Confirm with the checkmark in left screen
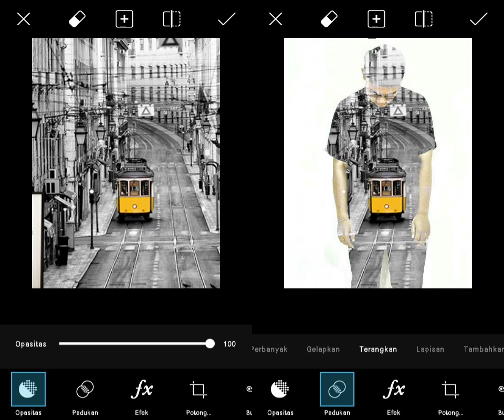The width and height of the screenshot is (504, 420). pos(227,19)
